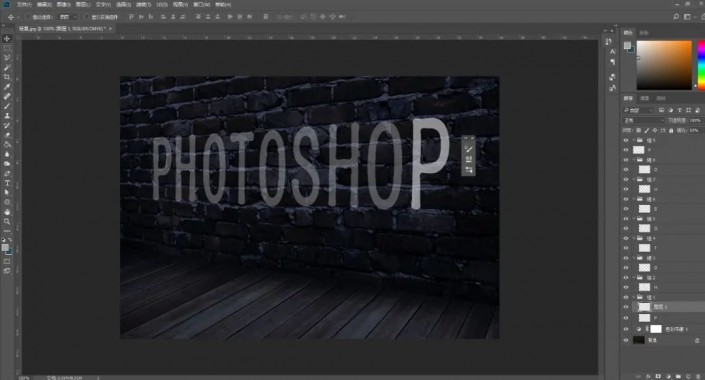Viewport: 705px width, 380px height.
Task: Delete layer trash icon
Action: pos(697,376)
